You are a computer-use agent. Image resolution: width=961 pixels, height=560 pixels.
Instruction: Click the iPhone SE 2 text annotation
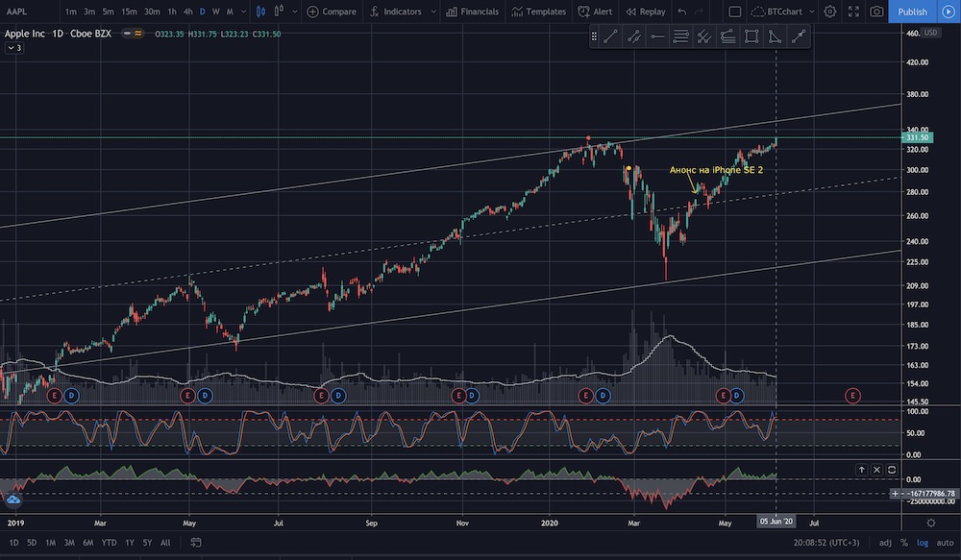coord(716,170)
